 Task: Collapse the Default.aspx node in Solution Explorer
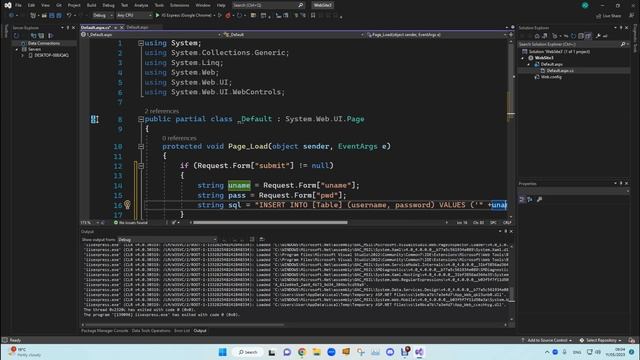tap(529, 64)
